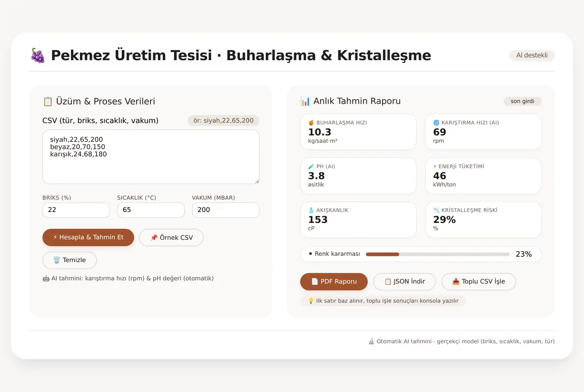Click the 3.8 pH value
The width and height of the screenshot is (584, 392).
[x=316, y=176]
